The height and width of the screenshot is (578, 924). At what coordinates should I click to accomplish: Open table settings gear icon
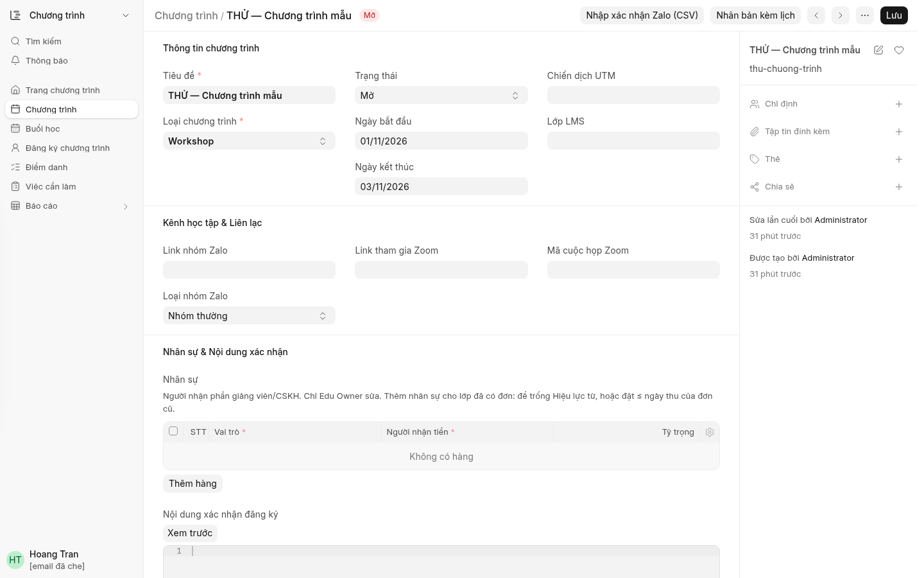[710, 432]
